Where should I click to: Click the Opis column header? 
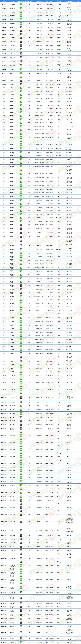tap(78, 1)
